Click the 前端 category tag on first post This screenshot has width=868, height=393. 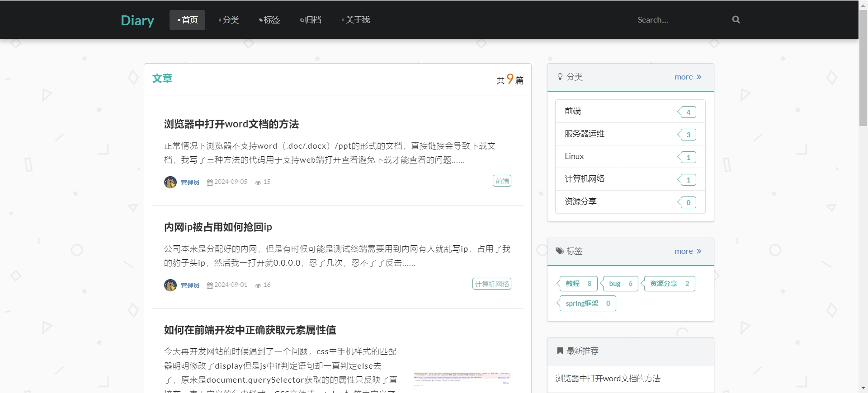502,181
